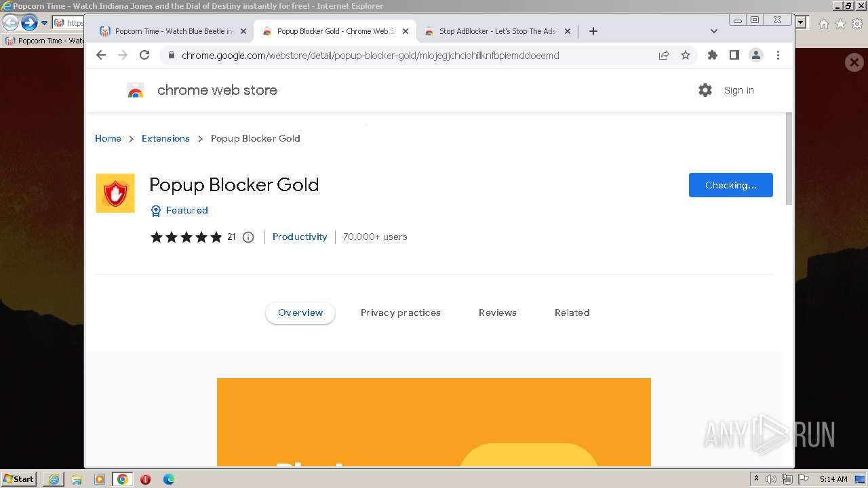Click the chrome web store rainbow logo
868x488 pixels.
[x=136, y=90]
